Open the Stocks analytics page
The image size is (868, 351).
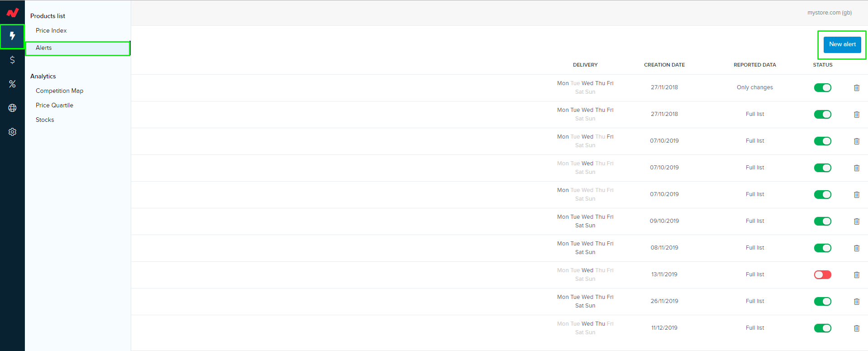45,120
